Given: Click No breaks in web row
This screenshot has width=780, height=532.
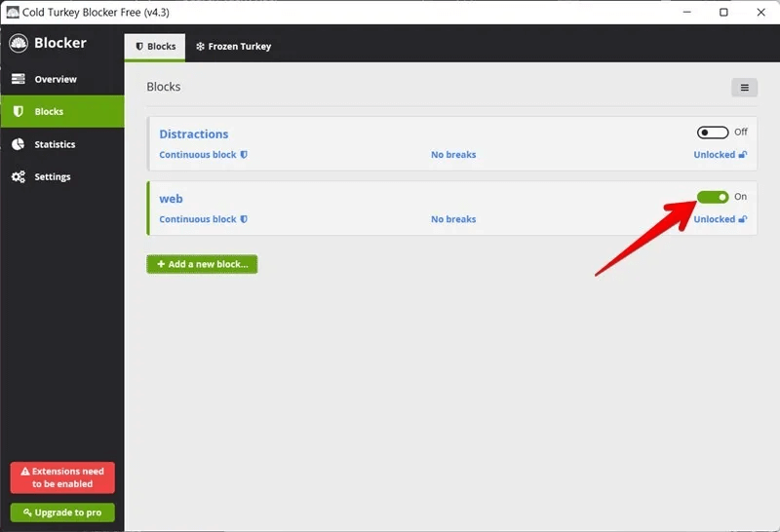Looking at the screenshot, I should (453, 219).
